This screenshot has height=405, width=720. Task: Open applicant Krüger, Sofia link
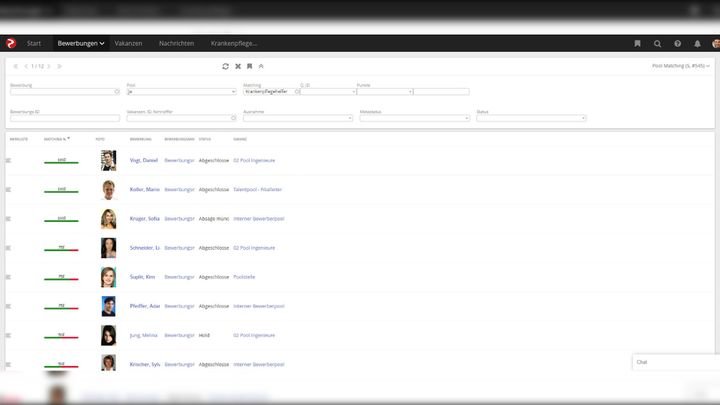coord(144,218)
